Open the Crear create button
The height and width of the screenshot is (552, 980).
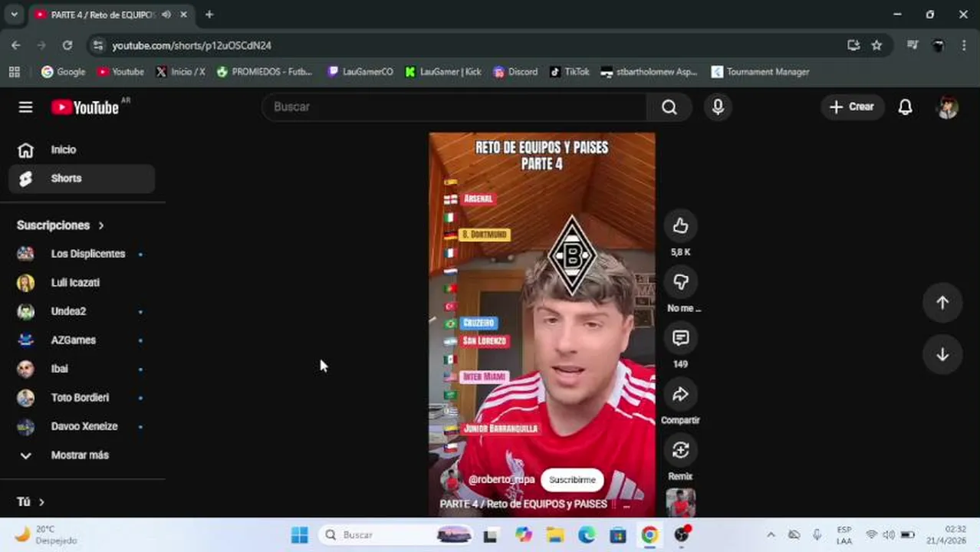(x=852, y=107)
